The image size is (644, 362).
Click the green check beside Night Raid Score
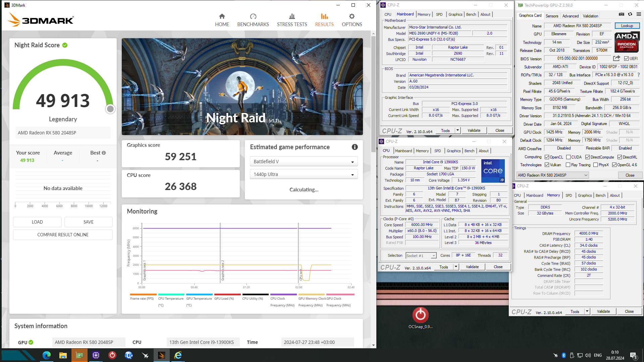(65, 45)
